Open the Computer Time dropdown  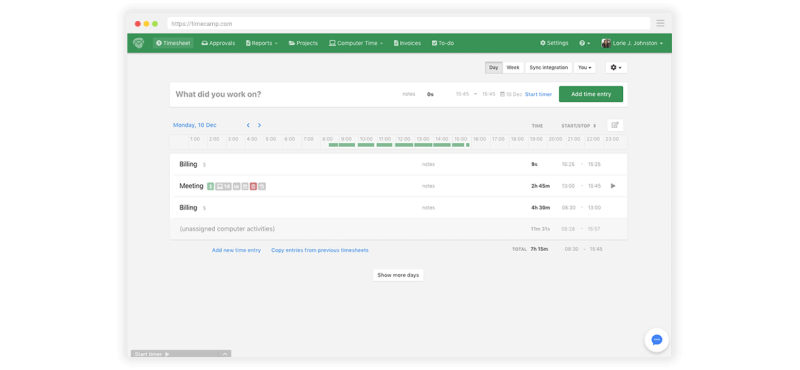356,43
